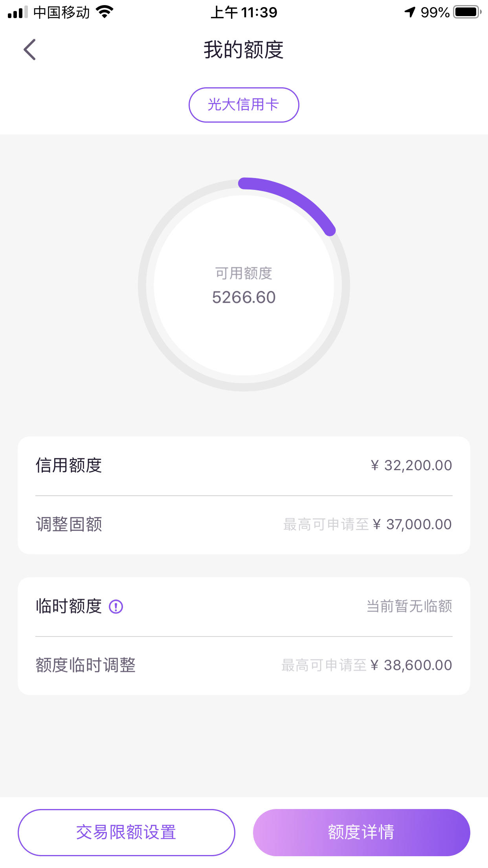Tap 最高可申请至 ¥ 38,600.00 text

coord(367,665)
